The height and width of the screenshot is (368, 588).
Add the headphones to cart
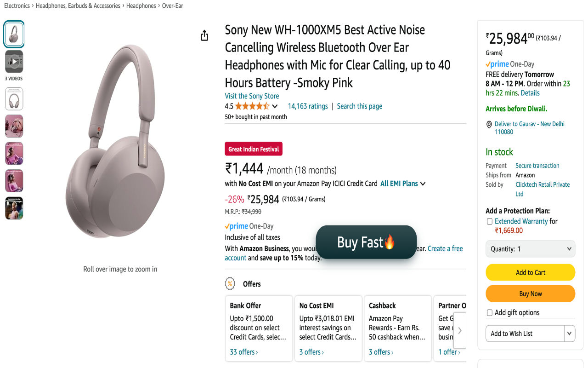point(530,272)
